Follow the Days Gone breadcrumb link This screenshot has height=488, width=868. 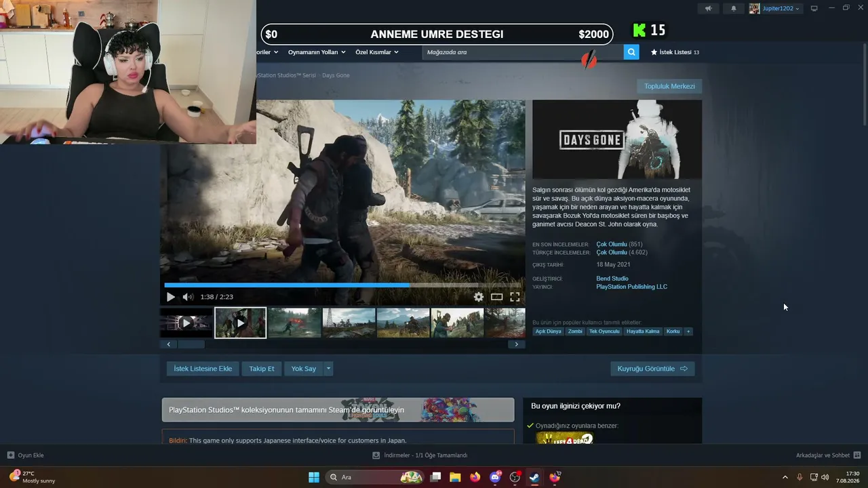point(336,75)
